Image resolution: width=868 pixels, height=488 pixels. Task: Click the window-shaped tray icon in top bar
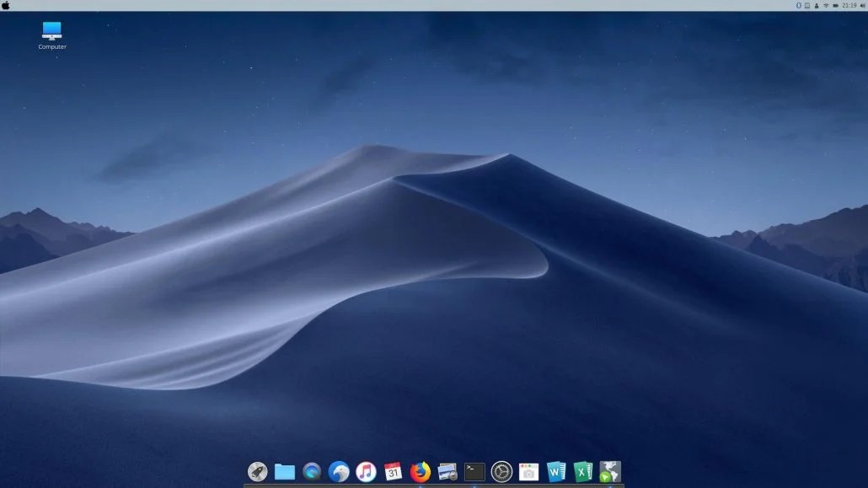click(807, 6)
